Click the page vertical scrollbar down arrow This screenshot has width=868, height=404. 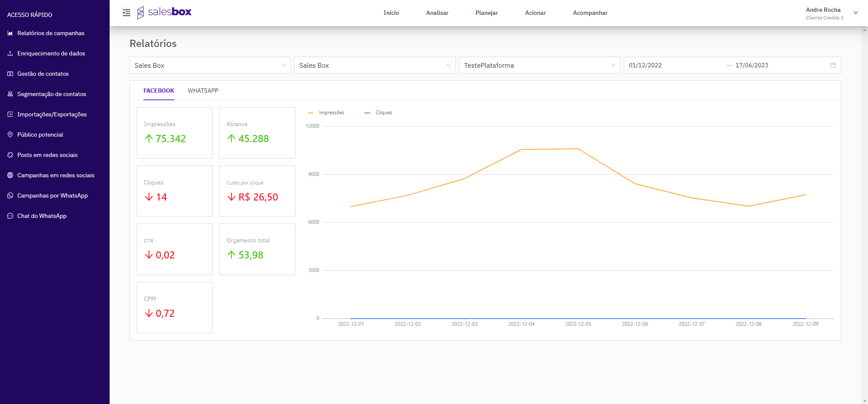[864, 401]
